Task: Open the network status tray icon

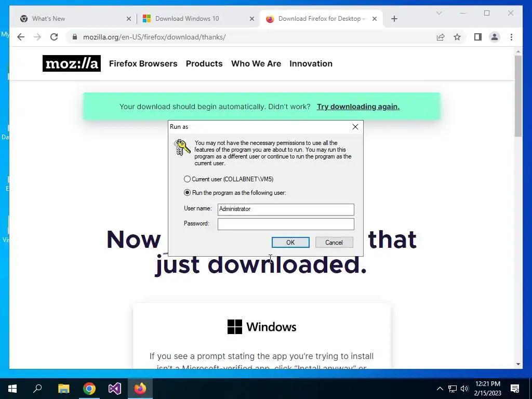Action: point(453,389)
